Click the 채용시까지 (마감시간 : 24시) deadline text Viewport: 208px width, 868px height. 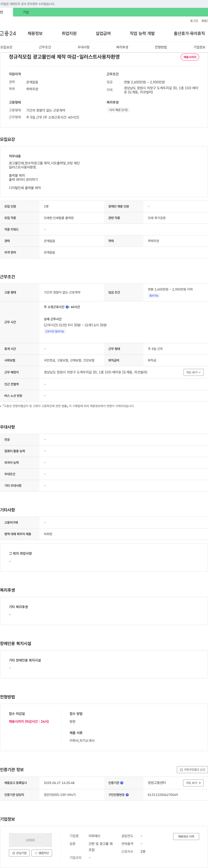(x=29, y=721)
